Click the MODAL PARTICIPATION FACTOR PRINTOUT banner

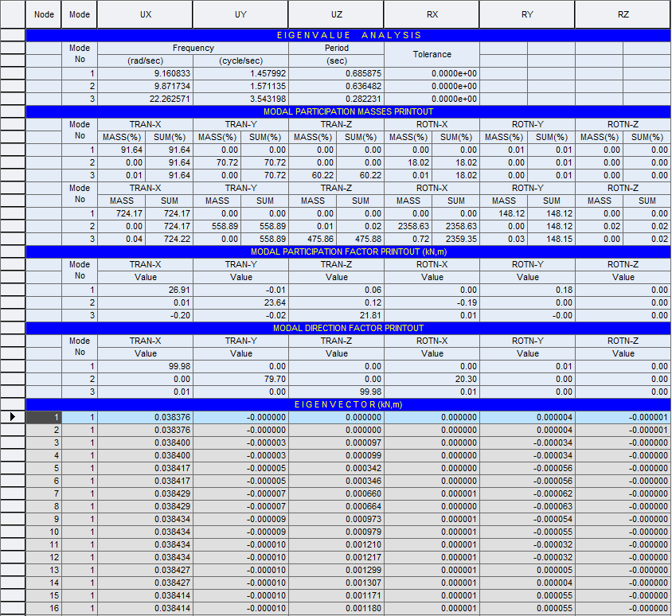click(349, 251)
